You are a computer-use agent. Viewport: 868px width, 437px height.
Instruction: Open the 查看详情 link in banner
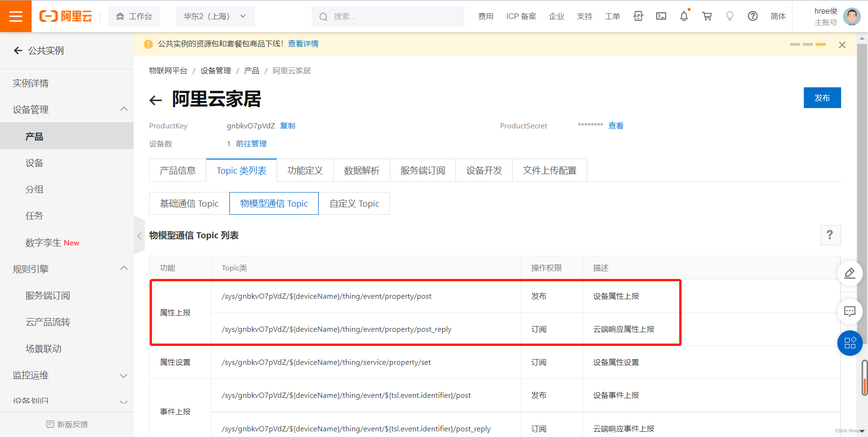(x=303, y=43)
